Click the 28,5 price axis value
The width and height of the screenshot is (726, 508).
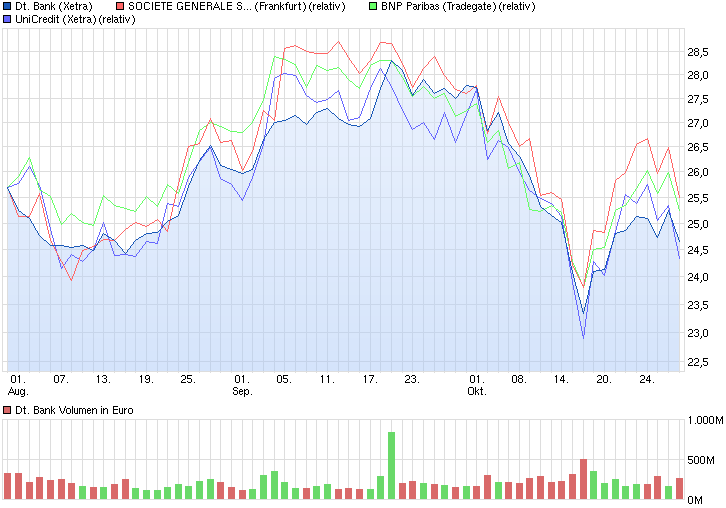(x=698, y=52)
